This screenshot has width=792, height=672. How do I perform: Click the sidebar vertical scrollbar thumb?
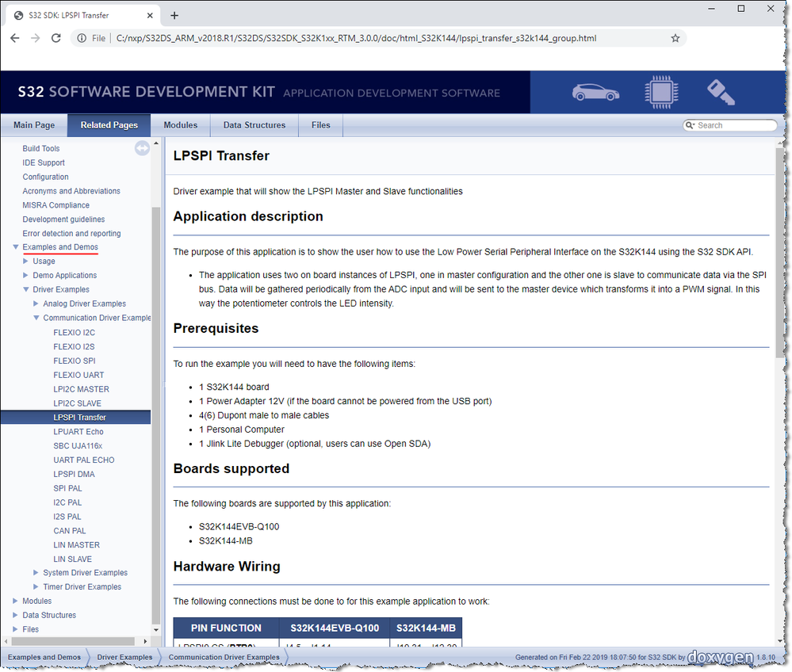[x=156, y=415]
